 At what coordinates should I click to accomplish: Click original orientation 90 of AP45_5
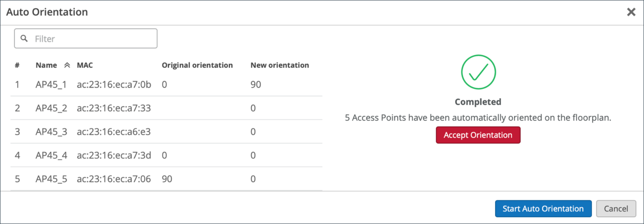(167, 179)
